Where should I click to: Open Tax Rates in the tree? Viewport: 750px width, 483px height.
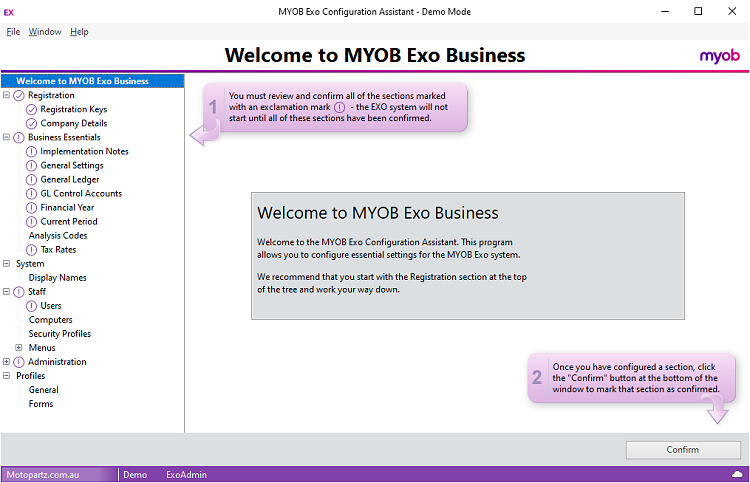[x=58, y=249]
